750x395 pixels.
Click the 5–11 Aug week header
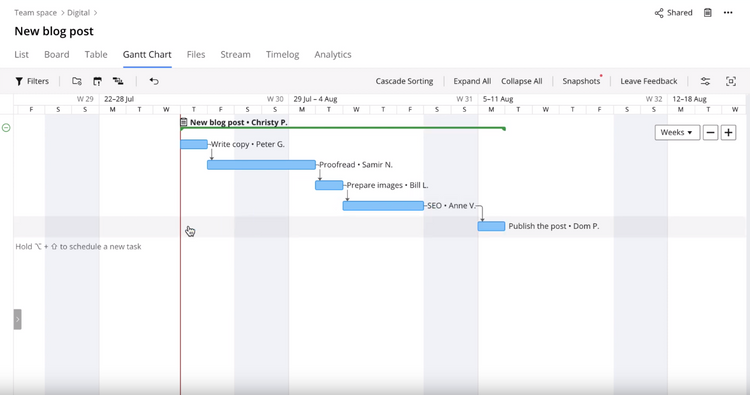(498, 99)
